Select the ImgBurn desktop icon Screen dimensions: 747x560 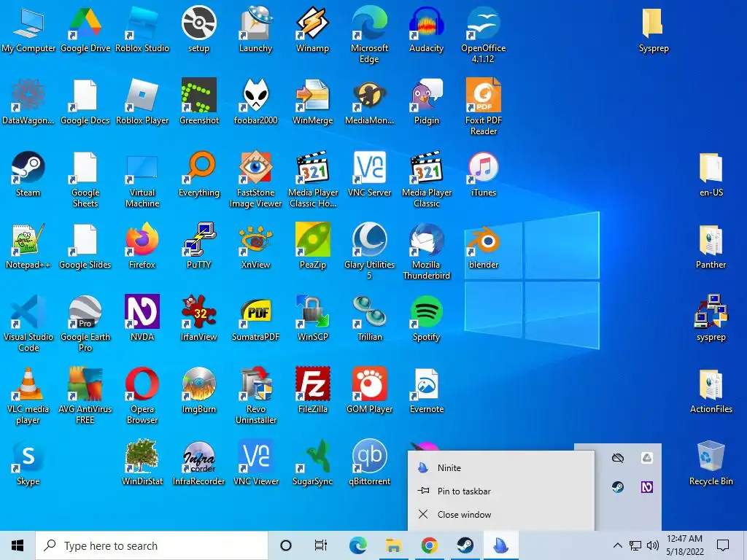[x=199, y=391]
